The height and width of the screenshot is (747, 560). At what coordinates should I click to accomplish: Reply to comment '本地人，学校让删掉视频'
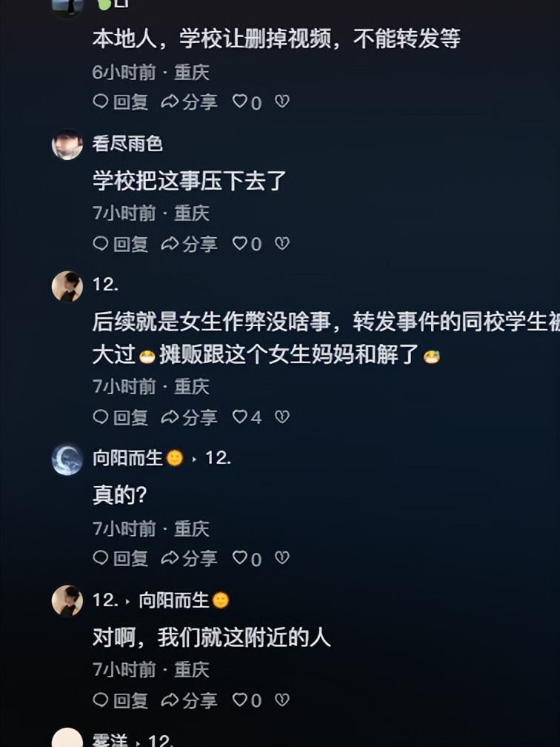pyautogui.click(x=120, y=102)
